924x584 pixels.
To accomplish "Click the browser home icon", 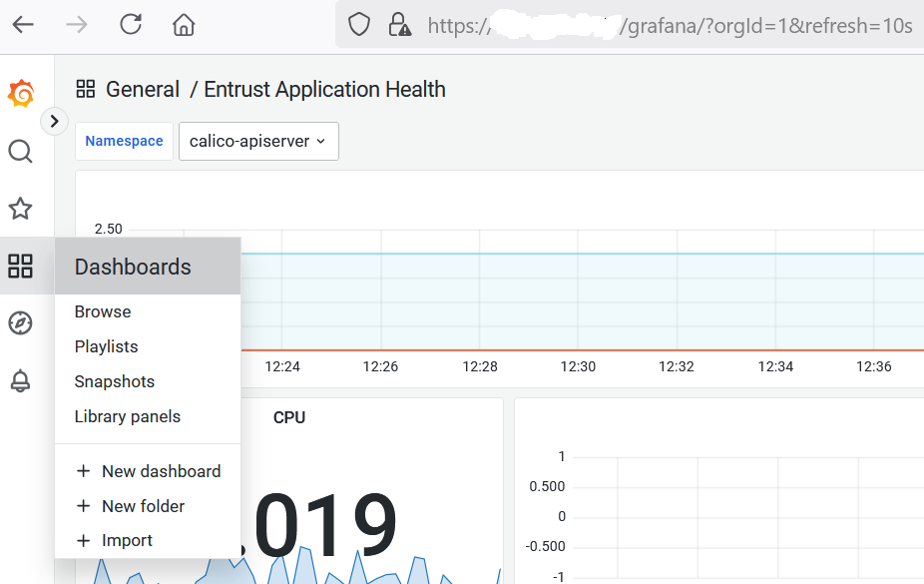I will [184, 25].
